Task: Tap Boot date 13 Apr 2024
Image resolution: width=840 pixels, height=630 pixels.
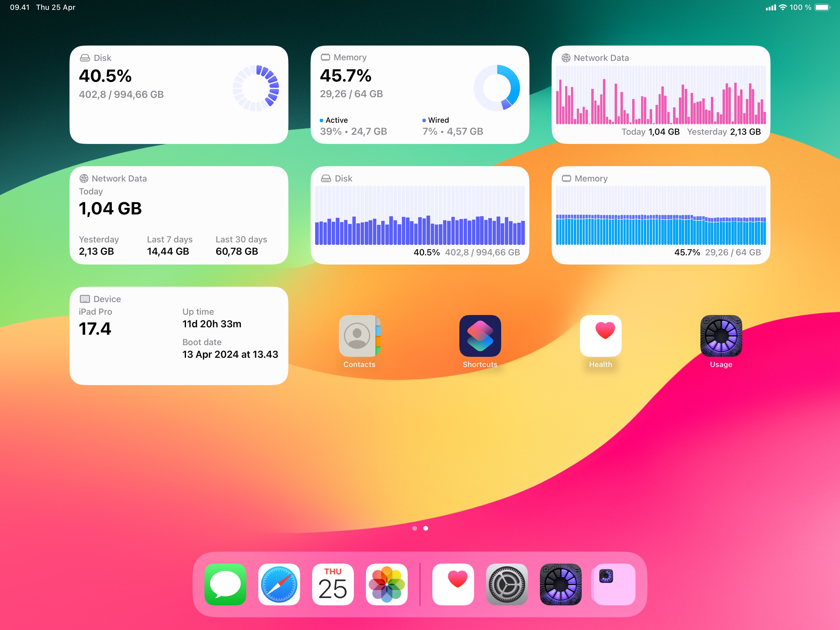Action: [230, 349]
